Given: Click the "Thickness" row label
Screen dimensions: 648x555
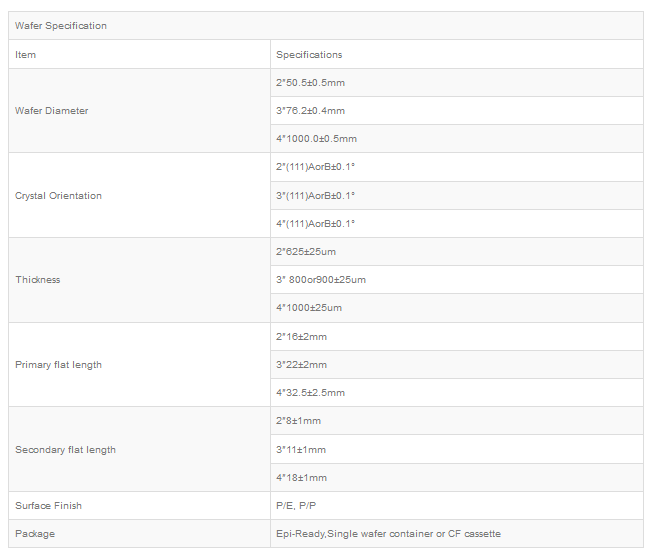Looking at the screenshot, I should pos(38,280).
